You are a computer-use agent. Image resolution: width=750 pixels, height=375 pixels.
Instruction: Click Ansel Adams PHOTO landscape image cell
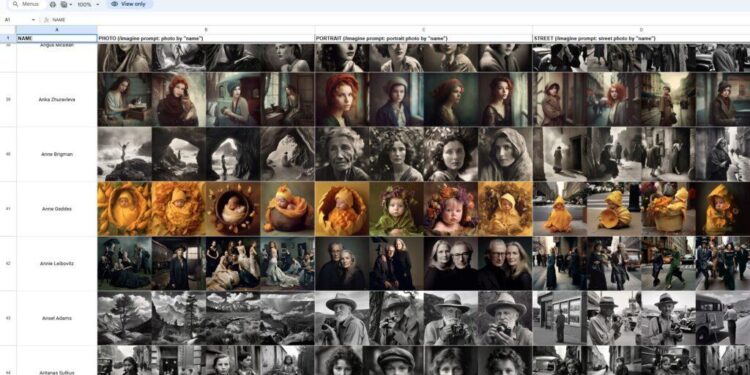206,318
